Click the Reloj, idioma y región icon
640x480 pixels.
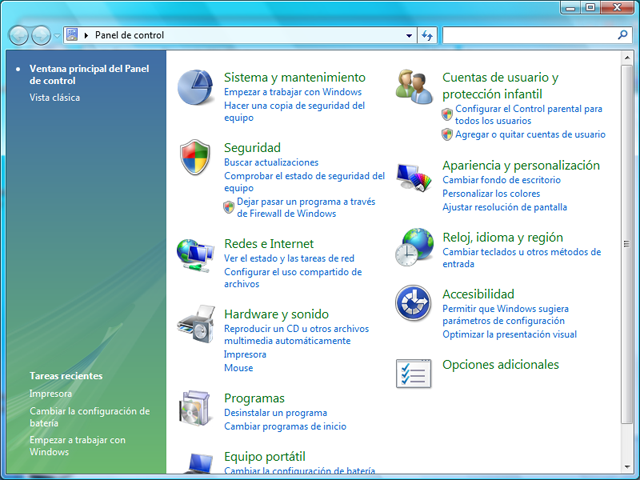(414, 247)
